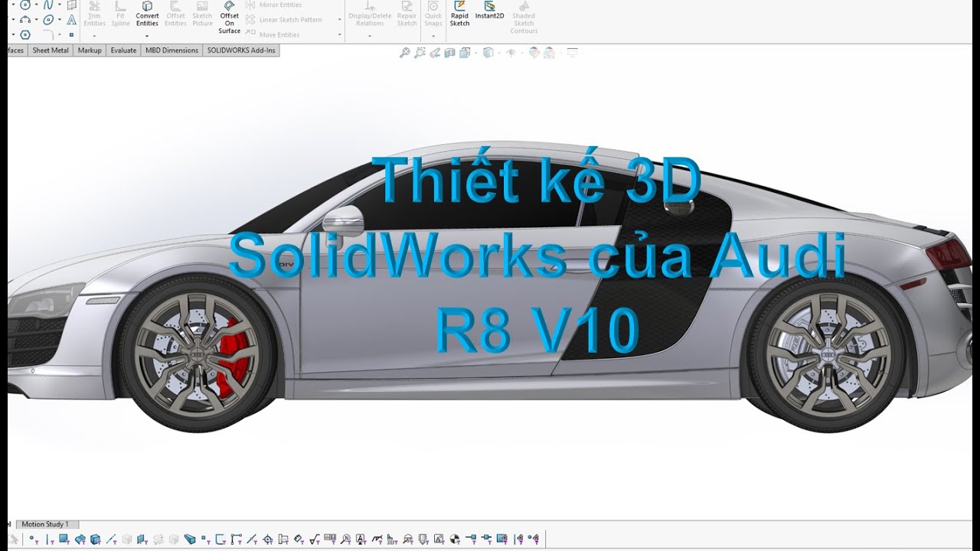
Task: Open Sketch Fillet dropdown arrow
Action: [60, 34]
